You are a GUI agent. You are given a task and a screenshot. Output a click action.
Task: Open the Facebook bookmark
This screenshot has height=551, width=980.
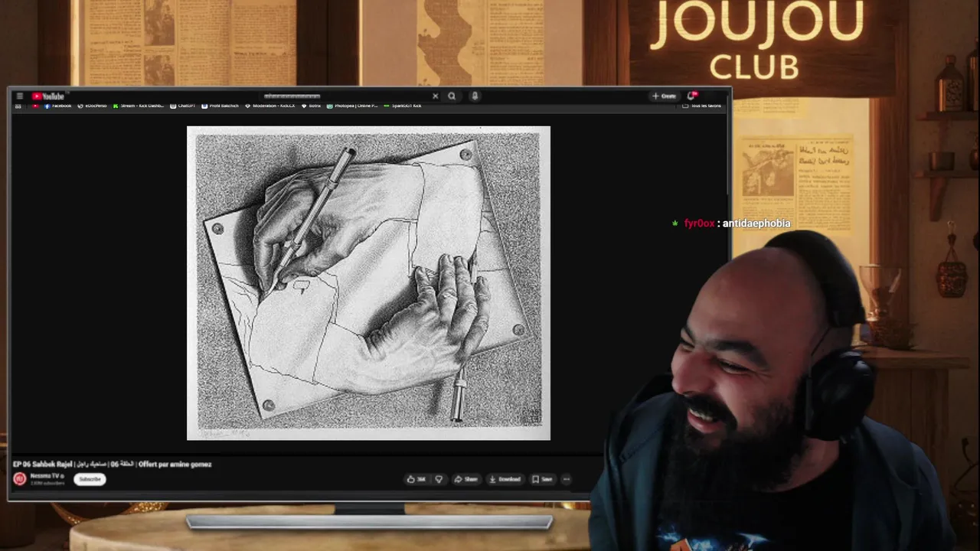57,106
